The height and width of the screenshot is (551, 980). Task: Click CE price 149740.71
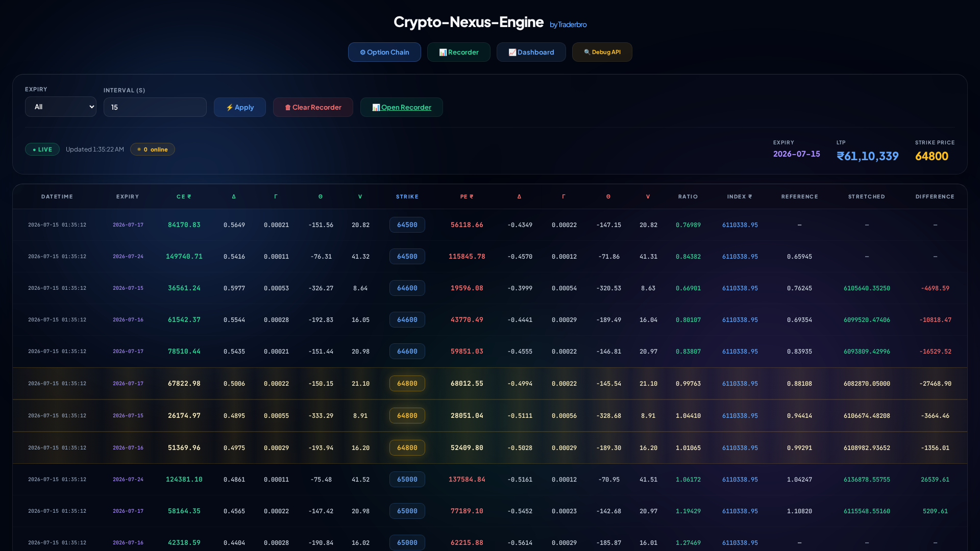[x=184, y=257]
